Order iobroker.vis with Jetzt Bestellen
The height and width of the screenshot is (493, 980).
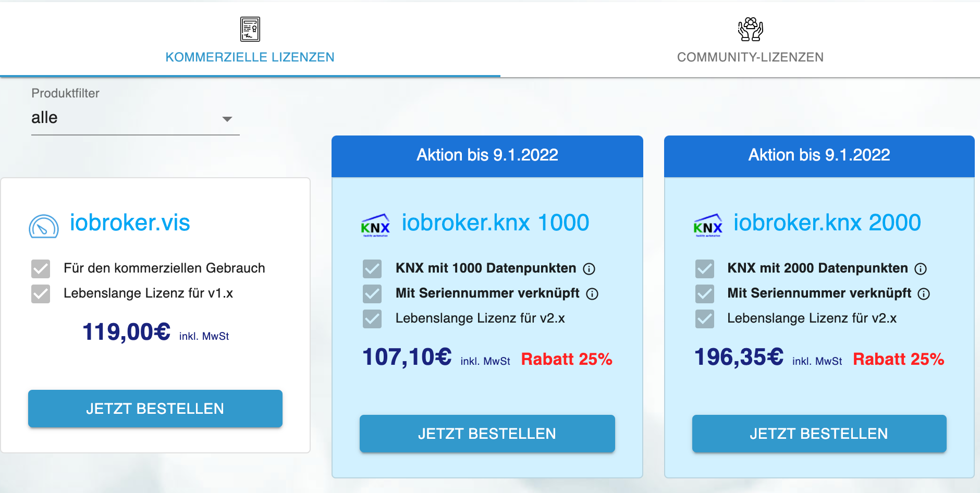click(x=155, y=409)
